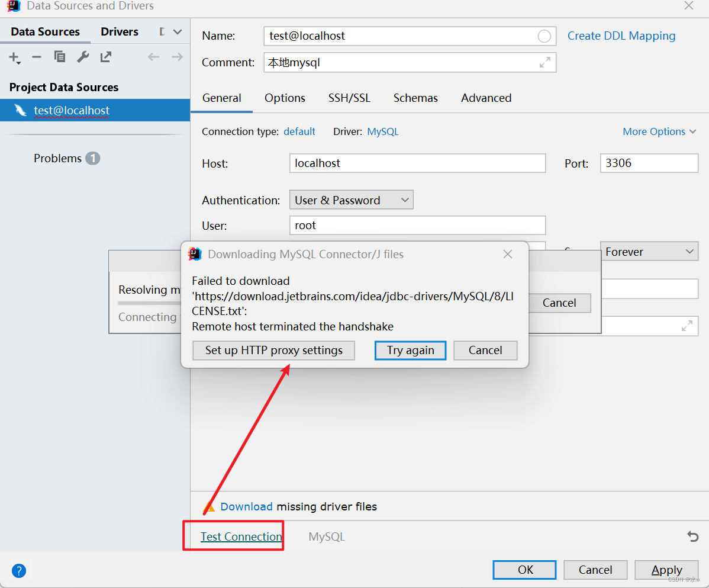This screenshot has height=588, width=709.
Task: Click Download missing driver files link
Action: (x=246, y=507)
